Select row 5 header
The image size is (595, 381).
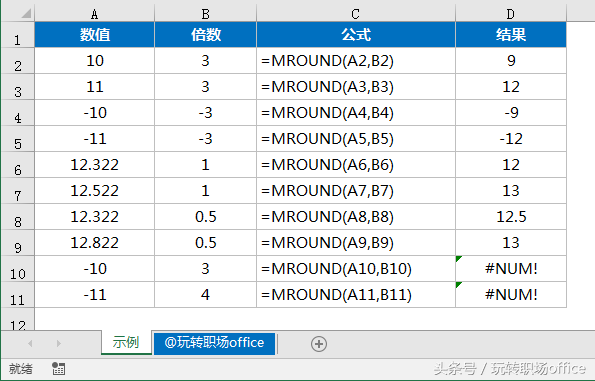(x=17, y=139)
